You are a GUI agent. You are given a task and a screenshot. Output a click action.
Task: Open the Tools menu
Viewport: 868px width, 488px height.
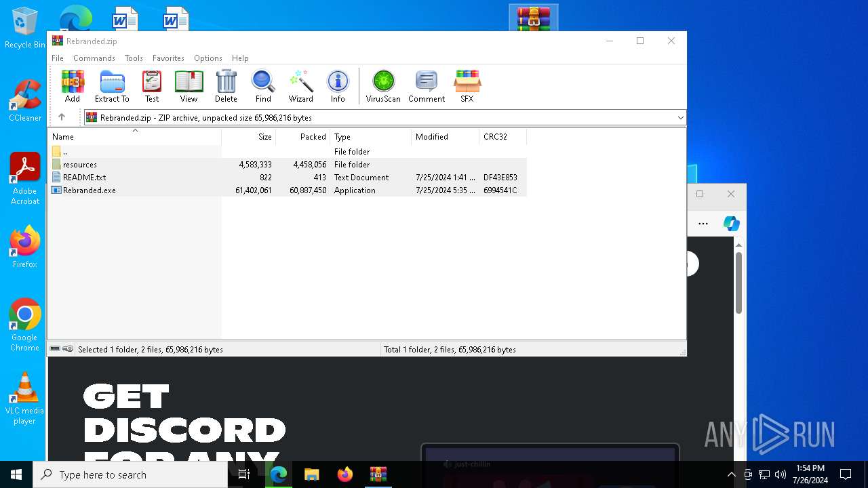134,58
